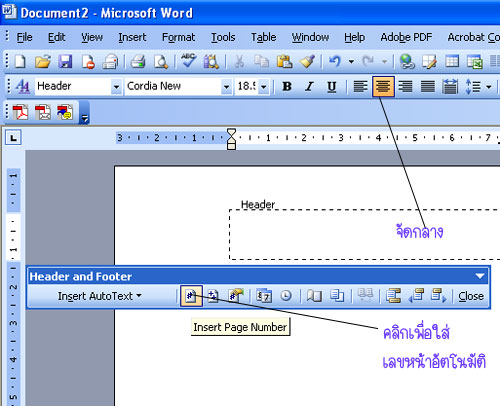Align text left
The height and width of the screenshot is (406, 500).
point(360,87)
